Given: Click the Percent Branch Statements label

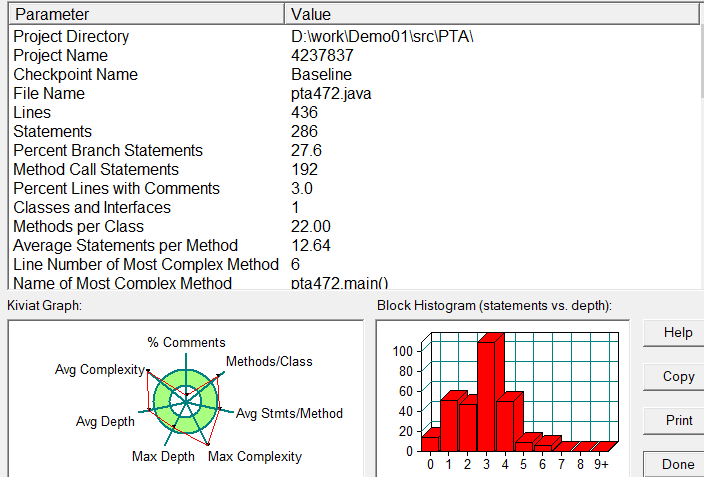Looking at the screenshot, I should pos(108,150).
